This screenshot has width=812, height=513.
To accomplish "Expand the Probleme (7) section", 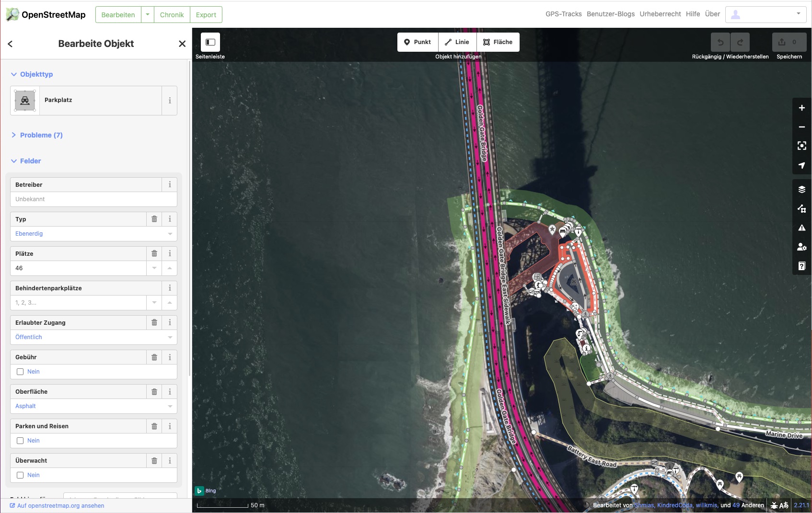I will click(36, 135).
